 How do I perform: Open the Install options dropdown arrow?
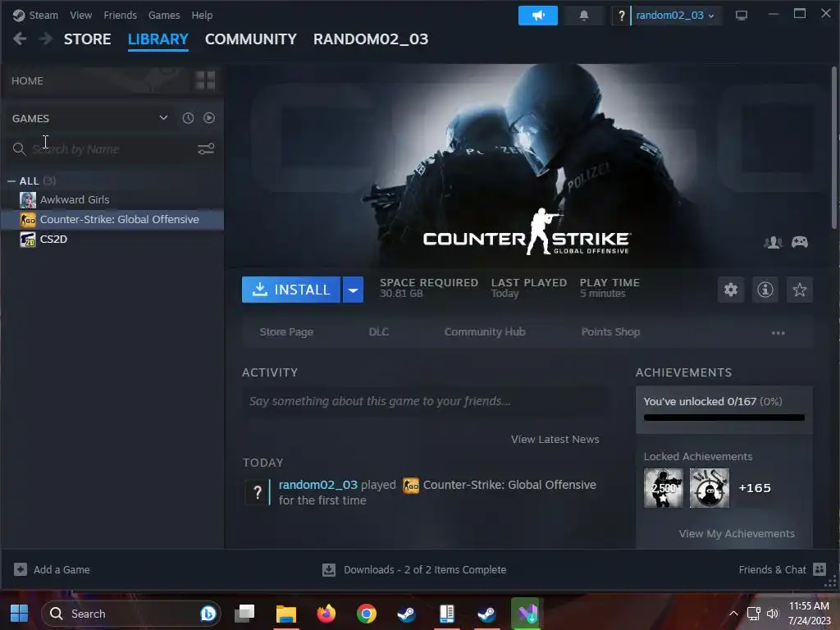[x=353, y=290]
